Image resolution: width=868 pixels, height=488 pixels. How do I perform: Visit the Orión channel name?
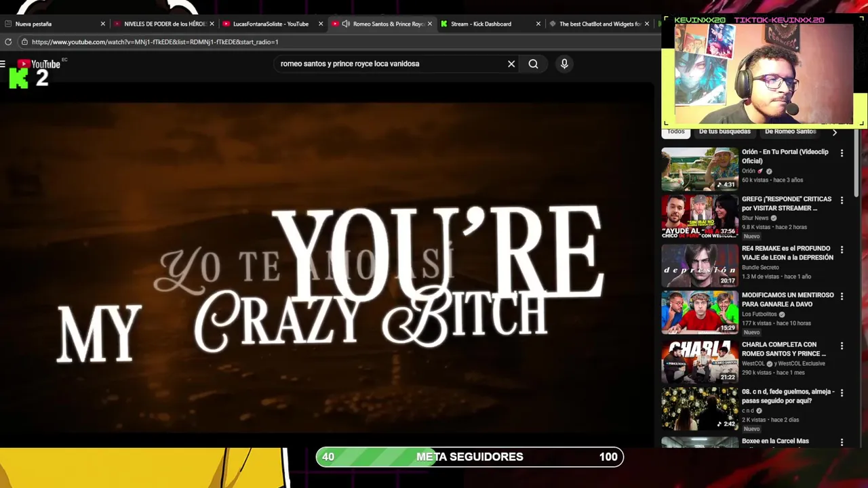click(x=749, y=171)
